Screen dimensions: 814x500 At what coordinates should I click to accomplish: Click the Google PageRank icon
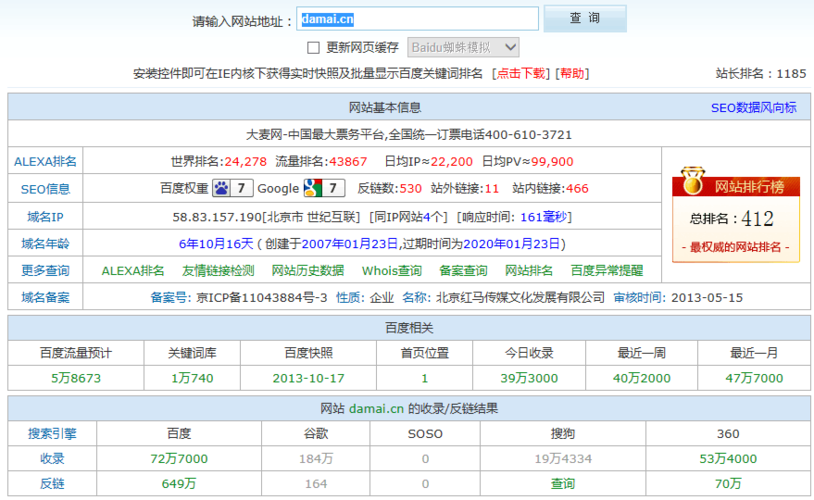(x=324, y=188)
